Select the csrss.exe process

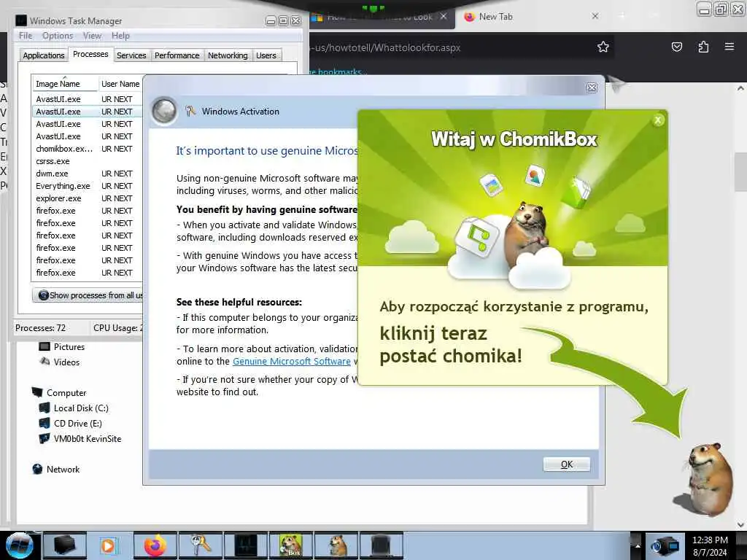(x=88, y=161)
